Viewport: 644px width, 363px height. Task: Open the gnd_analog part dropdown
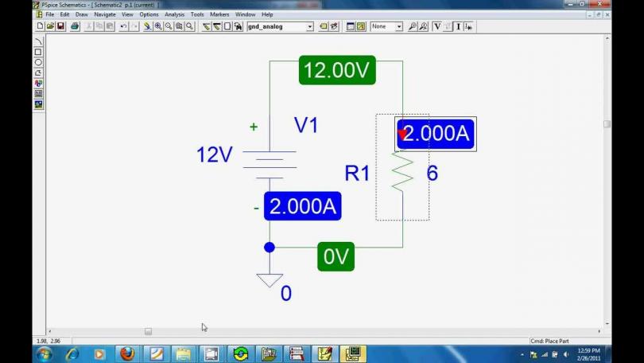click(310, 26)
